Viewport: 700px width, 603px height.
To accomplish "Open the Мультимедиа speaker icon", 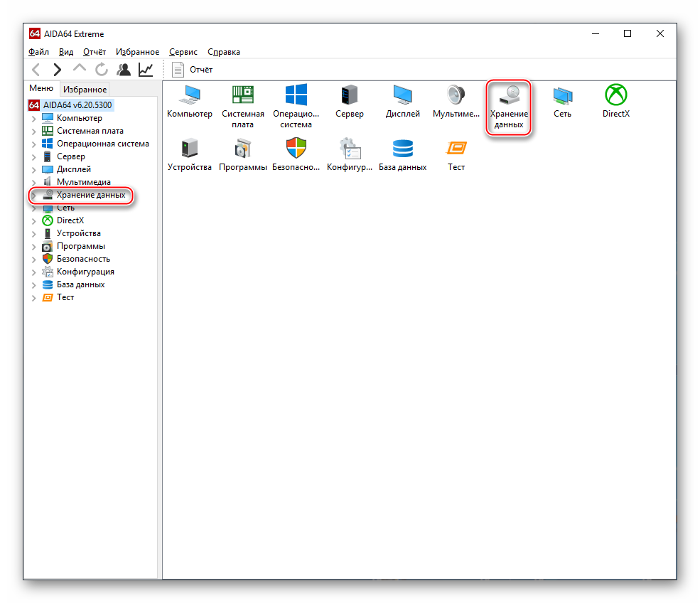I will [456, 102].
